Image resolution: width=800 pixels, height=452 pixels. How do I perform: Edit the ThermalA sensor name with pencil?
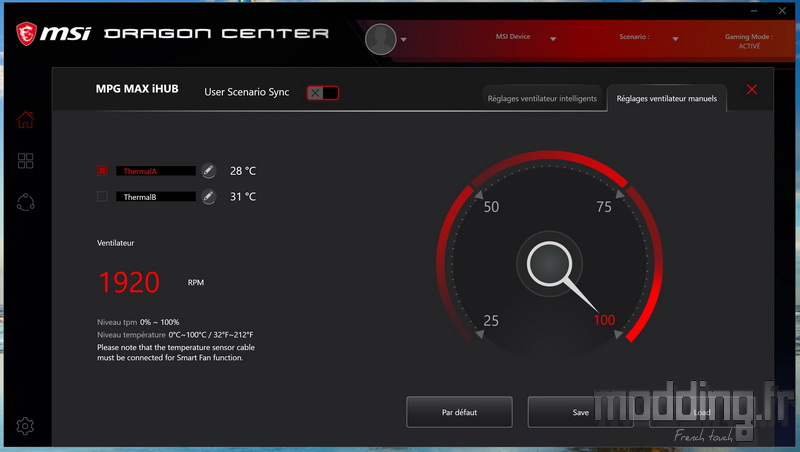pyautogui.click(x=208, y=170)
